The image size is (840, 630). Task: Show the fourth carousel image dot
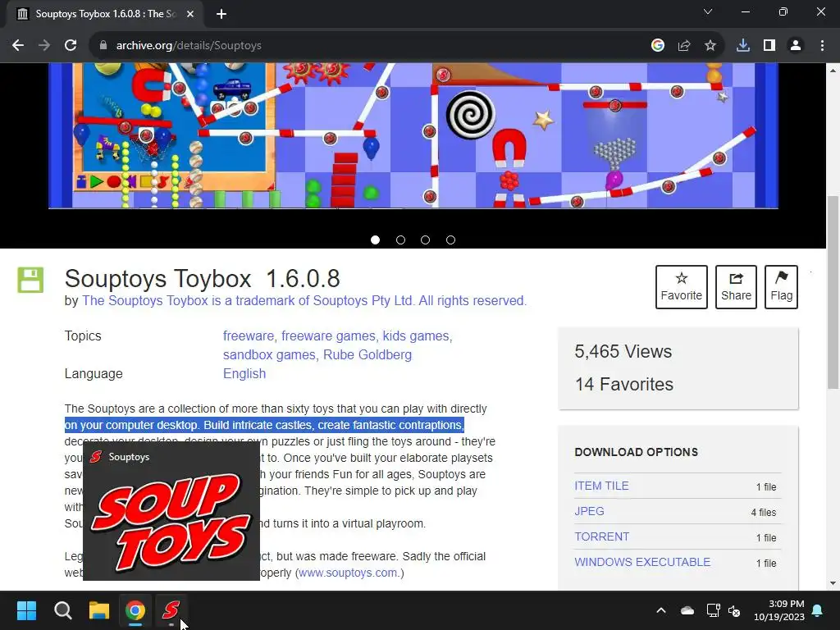point(450,240)
